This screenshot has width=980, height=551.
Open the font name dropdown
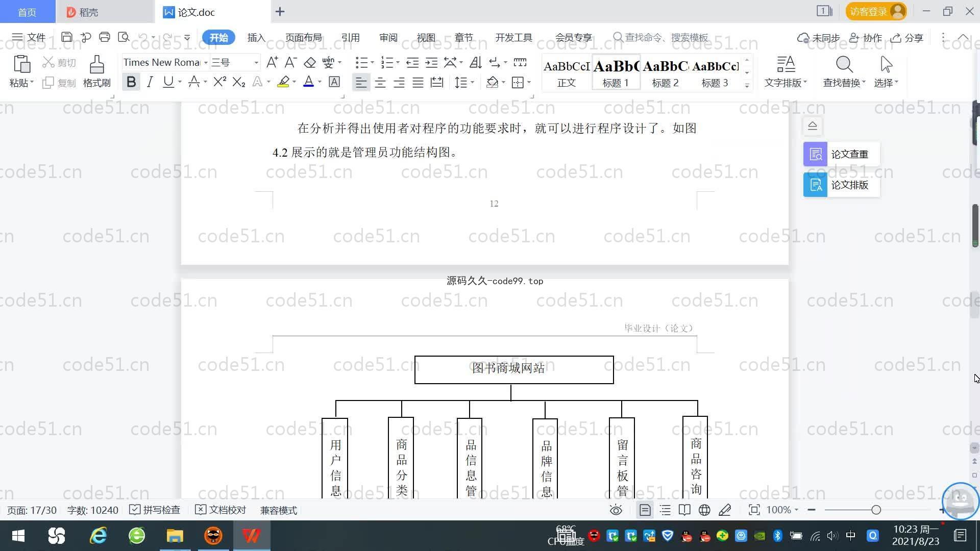pos(206,63)
